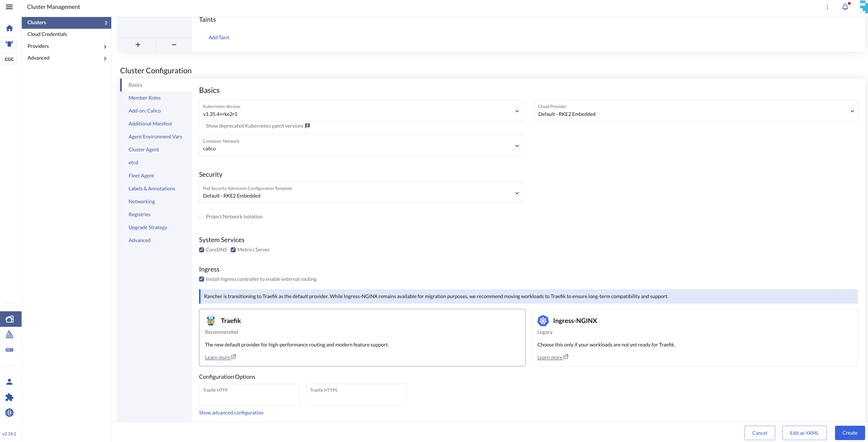The image size is (868, 442).
Task: Open Pod Security Admission Configuration Template dropdown
Action: (361, 193)
